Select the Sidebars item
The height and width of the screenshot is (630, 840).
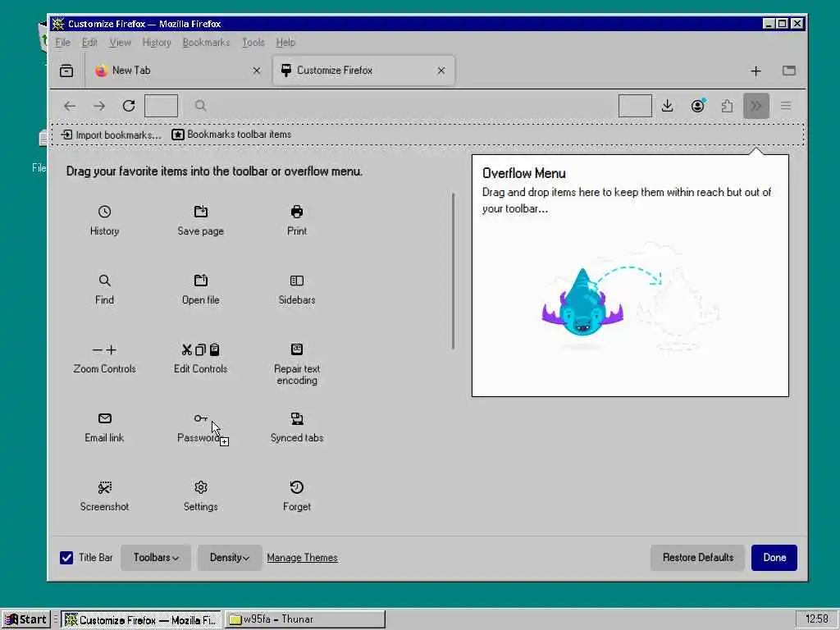click(x=297, y=290)
